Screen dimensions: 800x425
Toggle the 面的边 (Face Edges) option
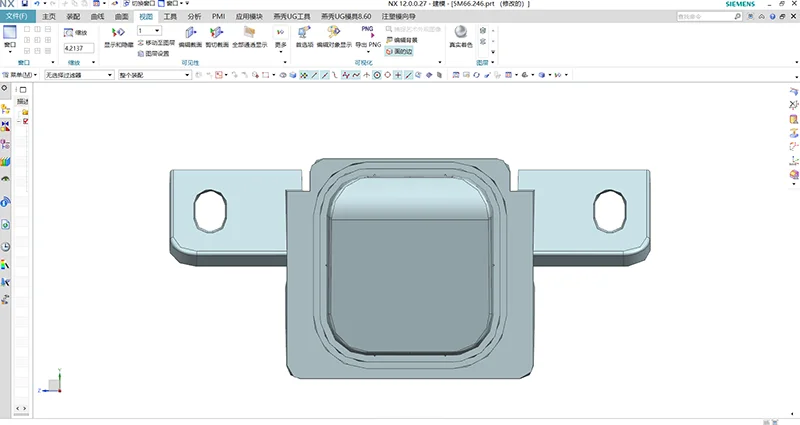tap(397, 50)
